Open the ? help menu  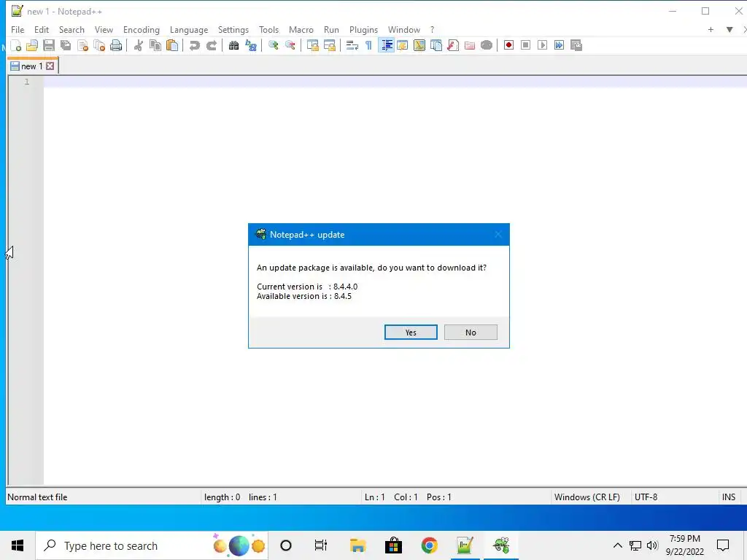coord(432,29)
